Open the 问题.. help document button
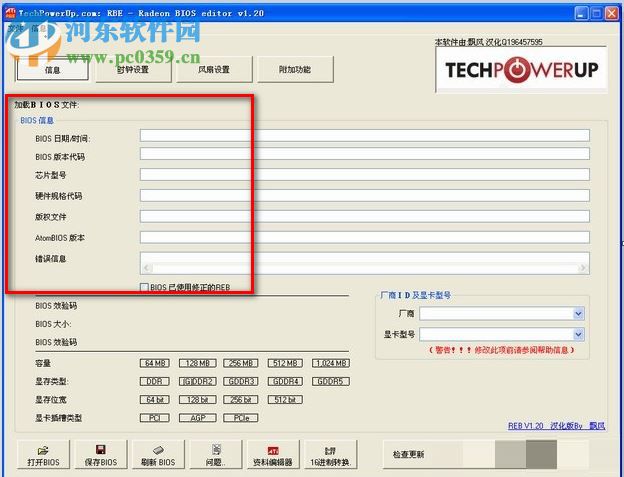Screen dimensions: 624x477 tap(216, 454)
